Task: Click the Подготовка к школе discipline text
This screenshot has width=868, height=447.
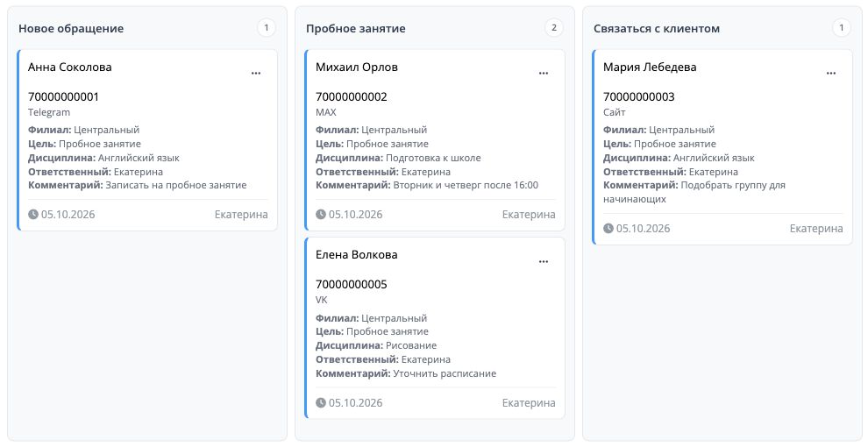Action: [x=433, y=158]
